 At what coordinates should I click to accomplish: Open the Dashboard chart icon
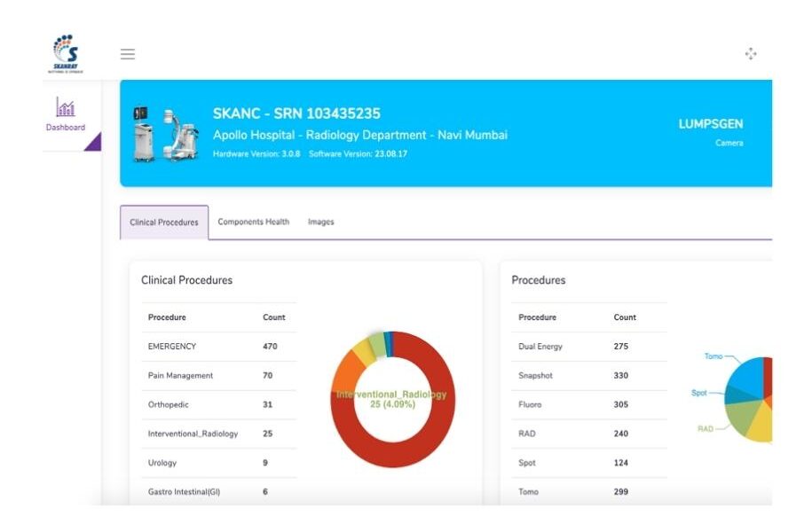click(66, 107)
